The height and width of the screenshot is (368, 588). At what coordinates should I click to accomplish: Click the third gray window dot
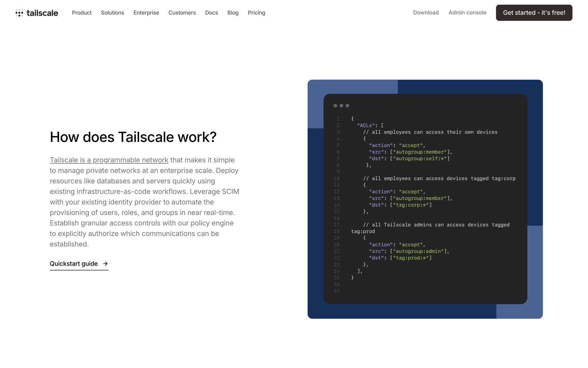click(347, 105)
